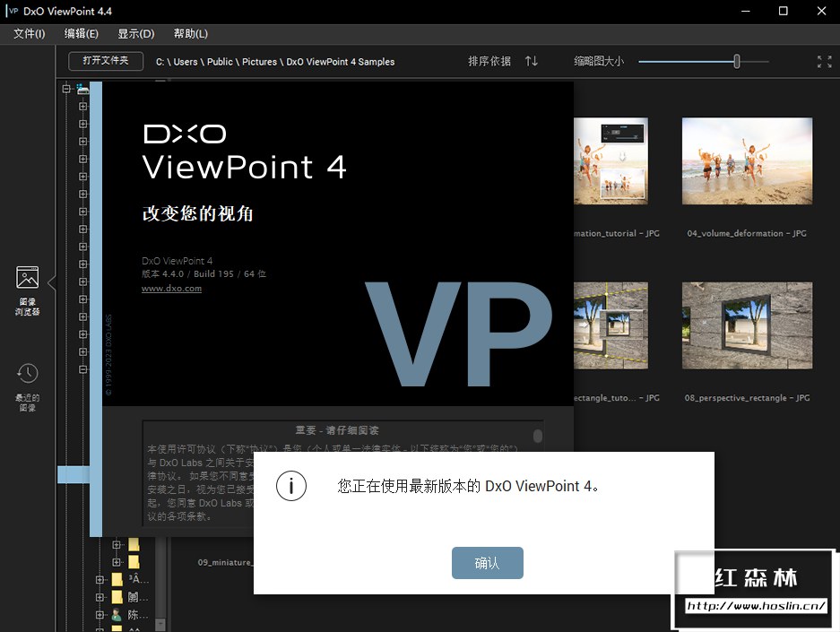Viewport: 840px width, 632px height.
Task: Click the 09_miniature_ filename label
Action: coord(225,562)
